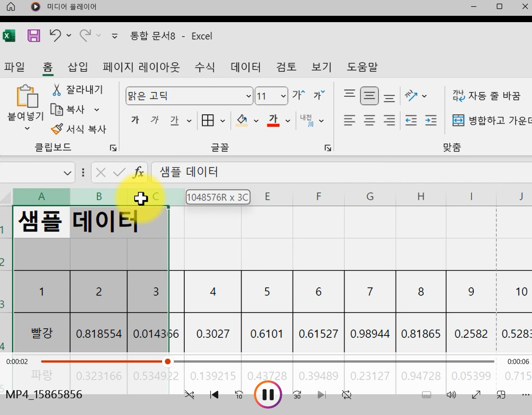Open the Name Box dropdown arrow

[68, 173]
